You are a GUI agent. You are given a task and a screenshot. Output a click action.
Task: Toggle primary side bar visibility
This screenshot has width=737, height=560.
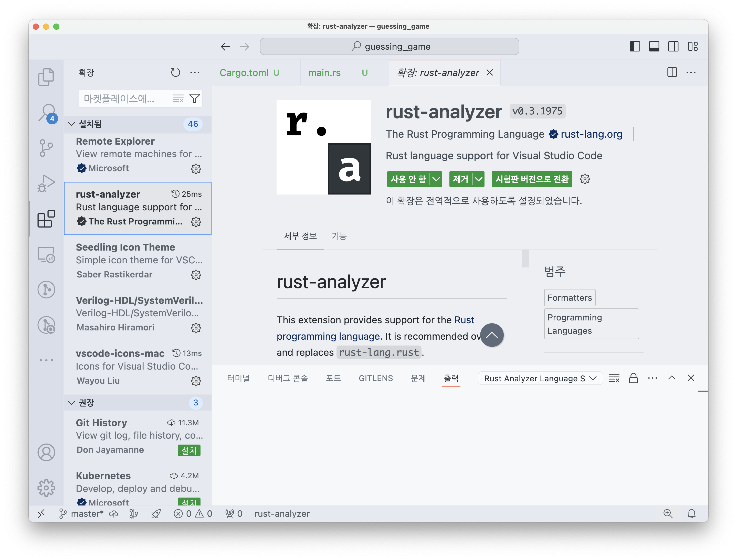(x=635, y=46)
